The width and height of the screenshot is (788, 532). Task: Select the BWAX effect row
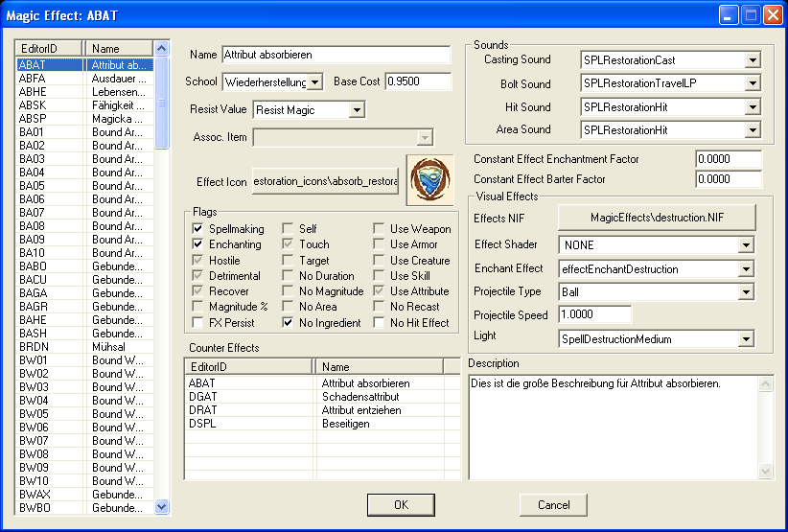(84, 495)
